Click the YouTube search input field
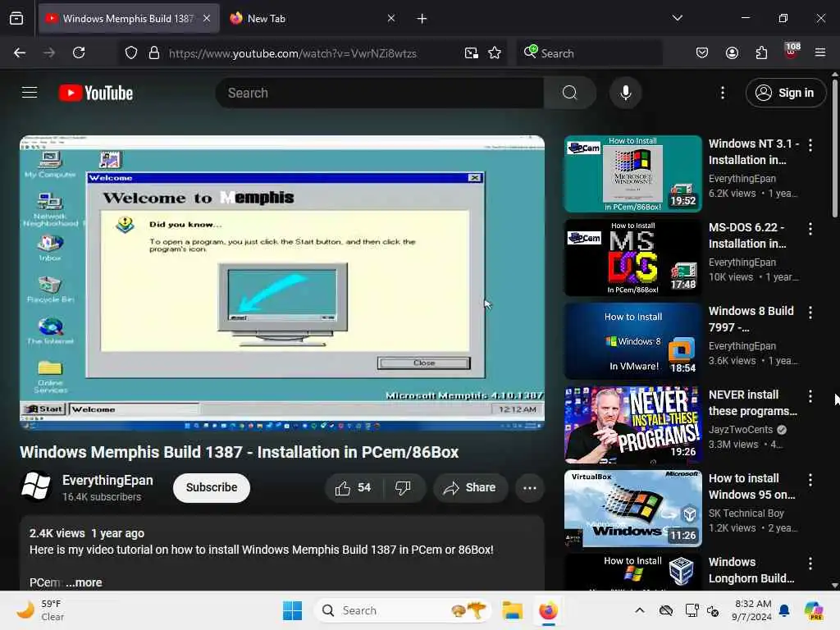This screenshot has height=630, width=840. tap(380, 93)
